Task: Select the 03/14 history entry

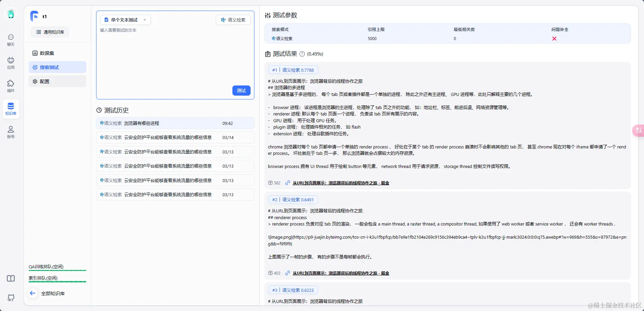Action: [175, 137]
